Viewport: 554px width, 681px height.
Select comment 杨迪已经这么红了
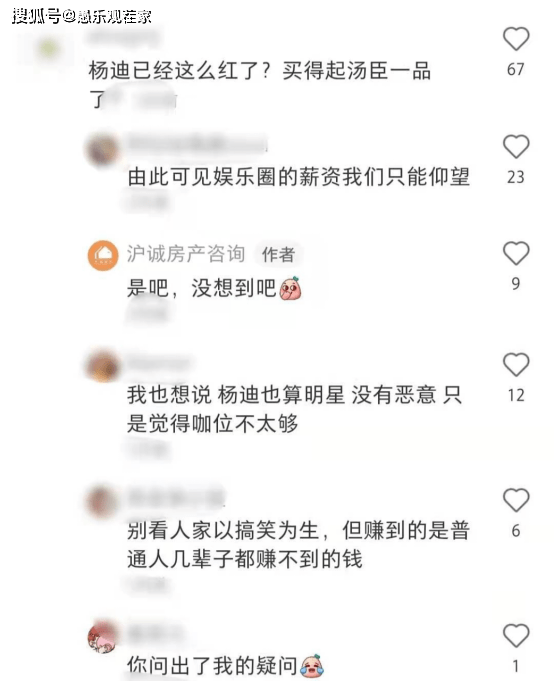click(x=260, y=85)
